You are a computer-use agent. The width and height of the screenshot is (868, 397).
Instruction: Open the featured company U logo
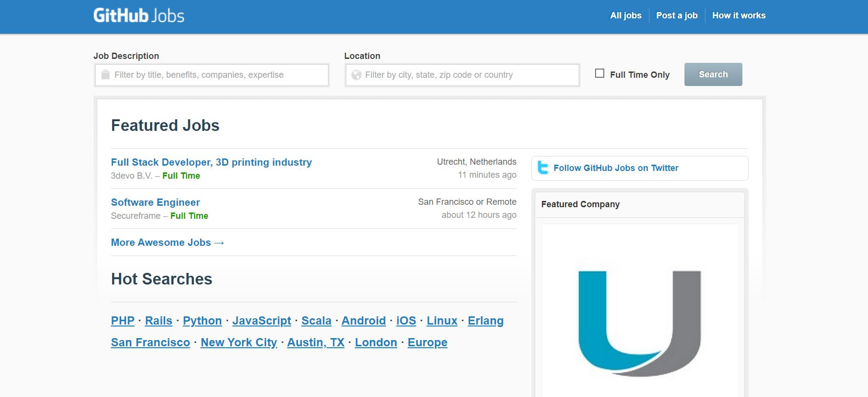click(x=640, y=324)
